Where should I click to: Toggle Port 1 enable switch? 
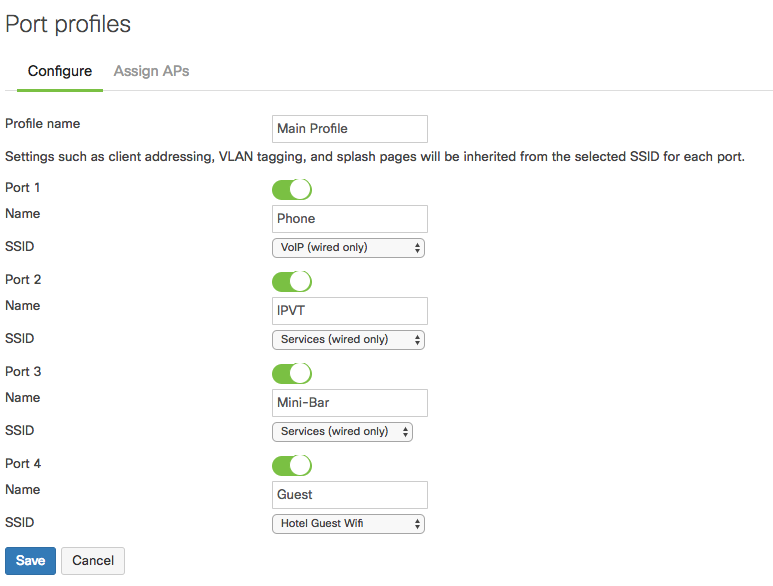tap(292, 189)
